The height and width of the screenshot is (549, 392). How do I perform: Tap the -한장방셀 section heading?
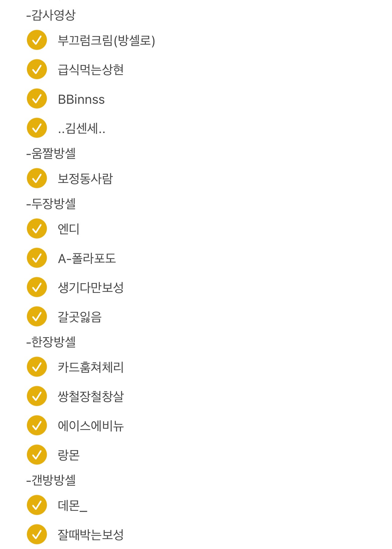click(51, 342)
